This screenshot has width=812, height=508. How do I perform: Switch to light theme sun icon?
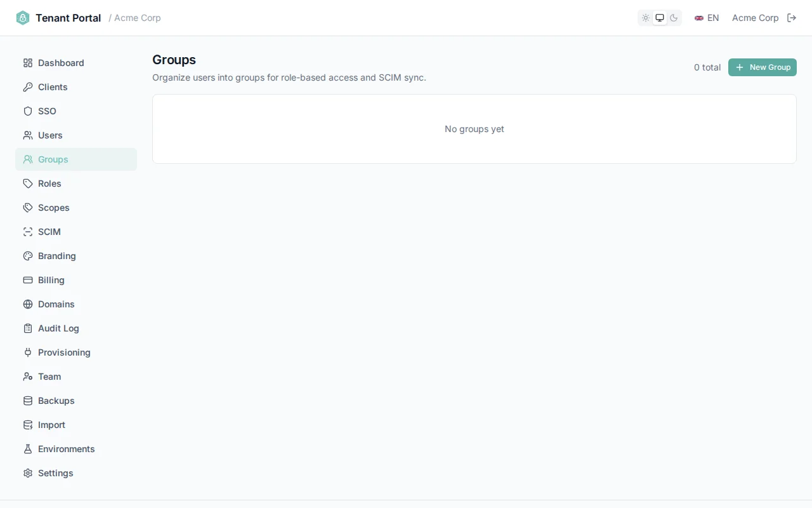(646, 18)
